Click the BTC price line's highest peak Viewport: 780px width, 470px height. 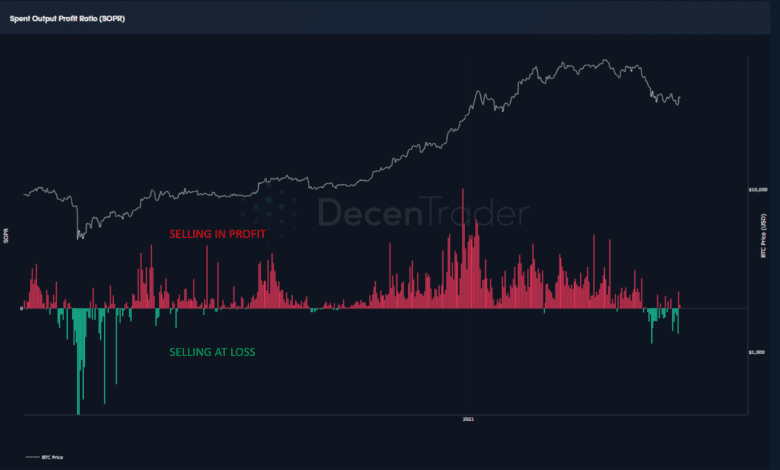pos(605,61)
